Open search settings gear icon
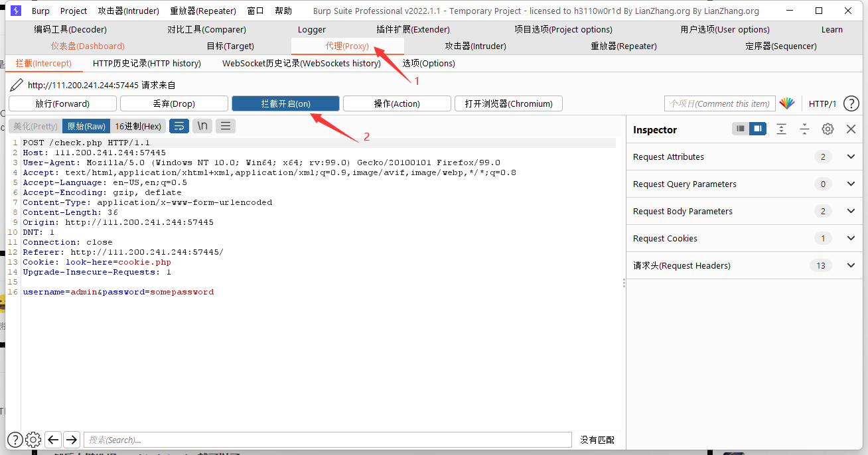868x455 pixels. [33, 439]
